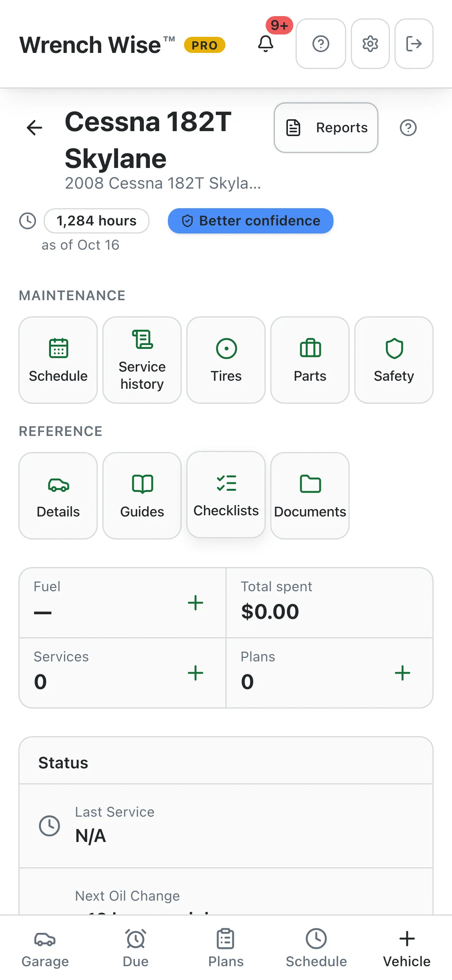The width and height of the screenshot is (452, 980).
Task: Open help from the top header
Action: (x=321, y=44)
